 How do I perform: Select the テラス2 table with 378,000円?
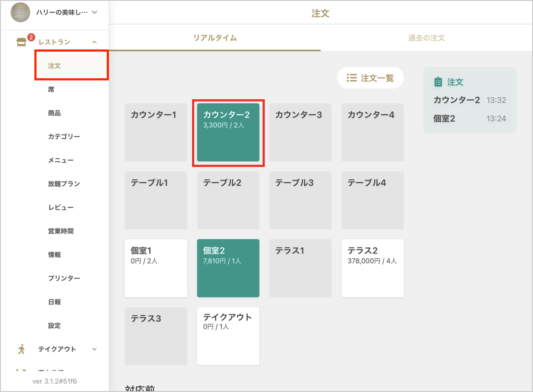point(372,268)
